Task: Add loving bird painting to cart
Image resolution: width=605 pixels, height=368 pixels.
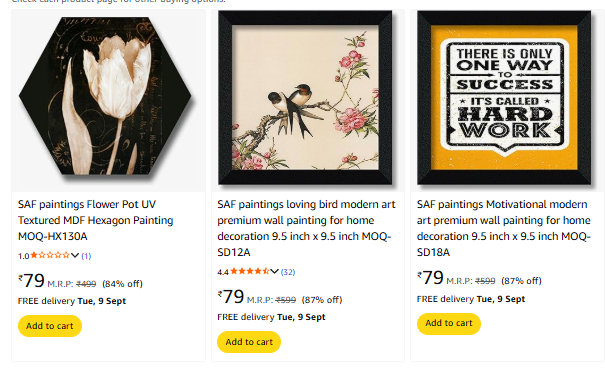Action: (x=249, y=342)
